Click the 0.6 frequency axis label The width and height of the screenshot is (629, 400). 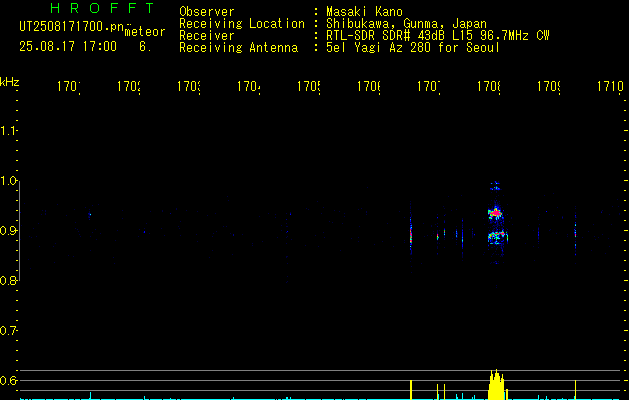(x=8, y=380)
